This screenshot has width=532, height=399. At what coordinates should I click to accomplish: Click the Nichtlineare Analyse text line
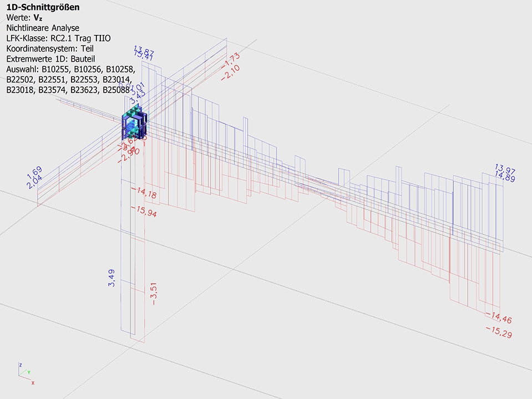(x=43, y=27)
